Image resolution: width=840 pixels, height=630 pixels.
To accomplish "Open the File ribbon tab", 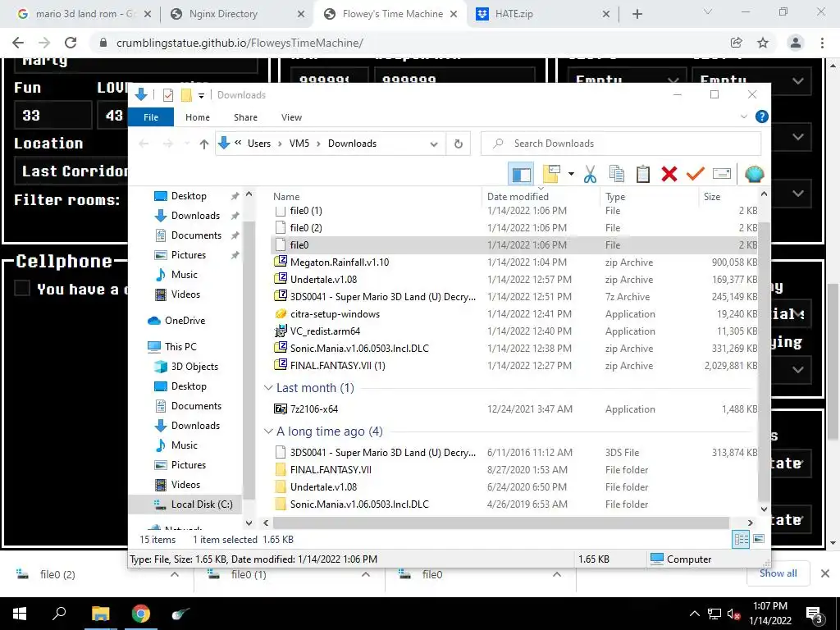I will (151, 117).
